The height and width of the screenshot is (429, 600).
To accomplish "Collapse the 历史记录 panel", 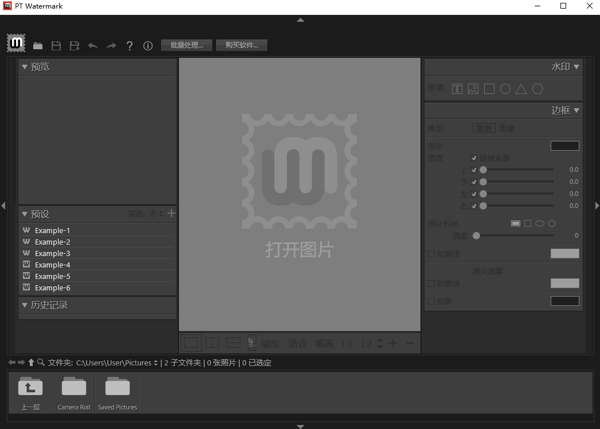I will (x=25, y=305).
